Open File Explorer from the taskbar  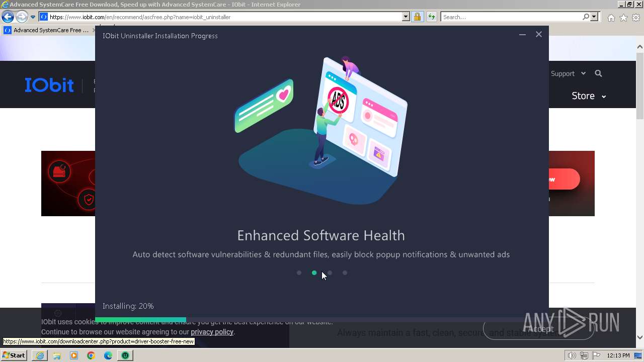[57, 355]
